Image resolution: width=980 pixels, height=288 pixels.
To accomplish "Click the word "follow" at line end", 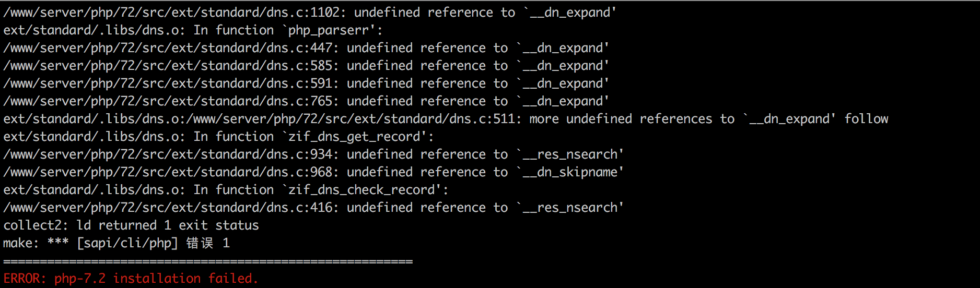I will click(x=866, y=119).
